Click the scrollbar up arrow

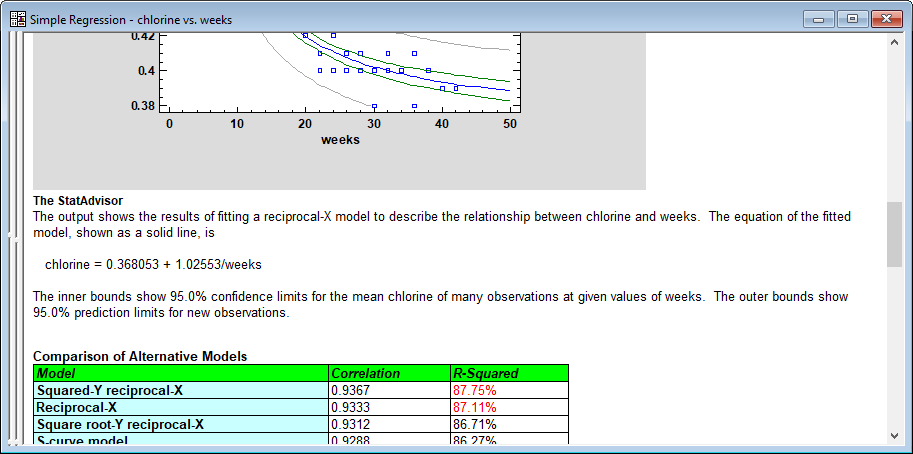894,42
